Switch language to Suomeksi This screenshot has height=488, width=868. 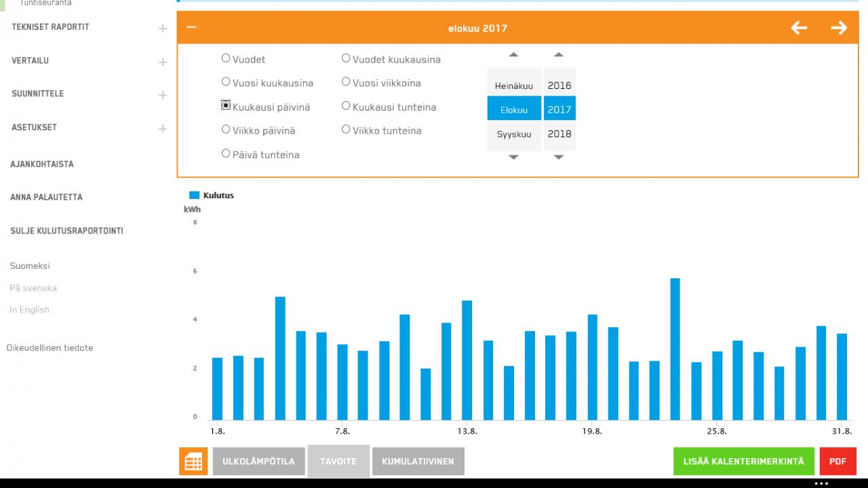[30, 266]
